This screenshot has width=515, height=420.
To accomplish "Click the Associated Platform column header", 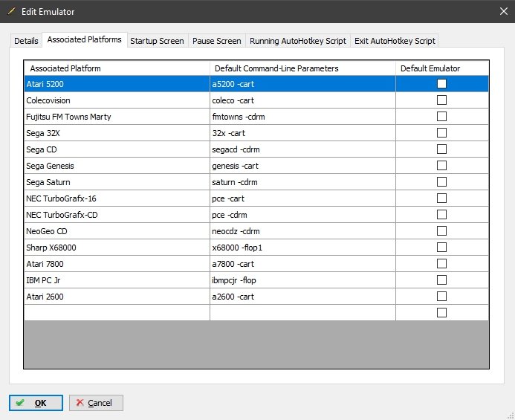I will 117,68.
